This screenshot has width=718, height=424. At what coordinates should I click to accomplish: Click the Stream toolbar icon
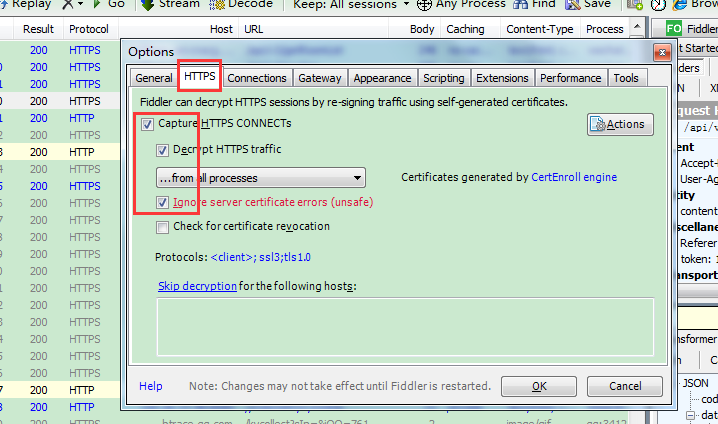coord(146,4)
